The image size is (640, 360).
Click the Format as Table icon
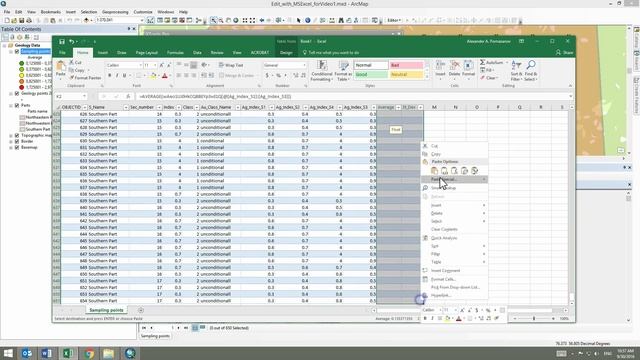pyautogui.click(x=343, y=66)
